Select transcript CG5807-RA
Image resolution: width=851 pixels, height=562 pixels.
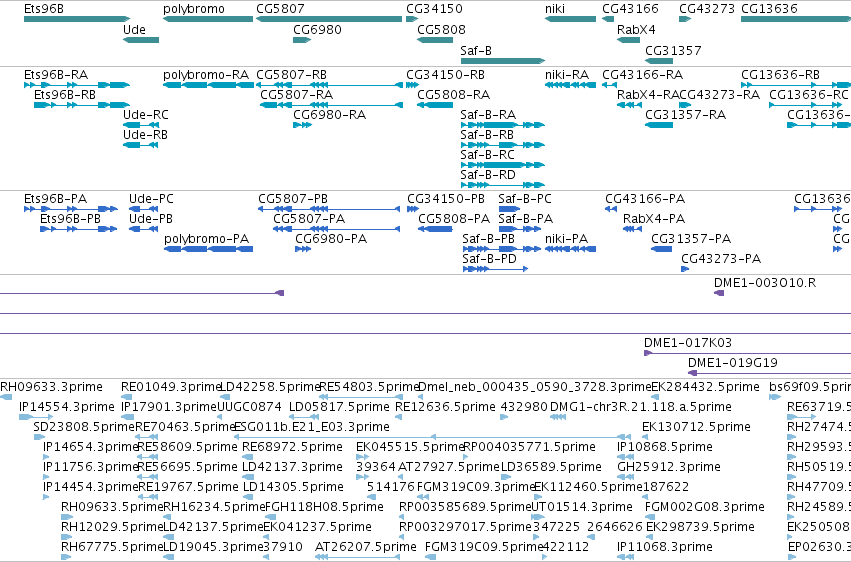tap(332, 105)
